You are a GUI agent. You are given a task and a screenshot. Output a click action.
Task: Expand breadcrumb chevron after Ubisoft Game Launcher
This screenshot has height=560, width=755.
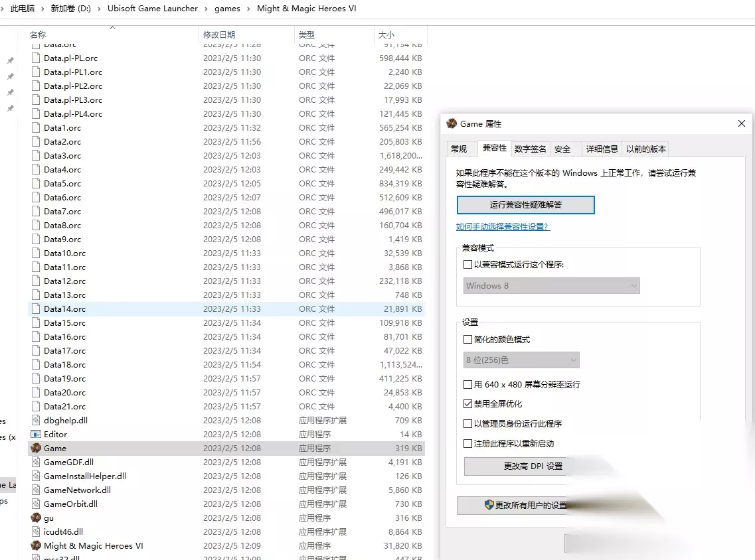pyautogui.click(x=206, y=9)
